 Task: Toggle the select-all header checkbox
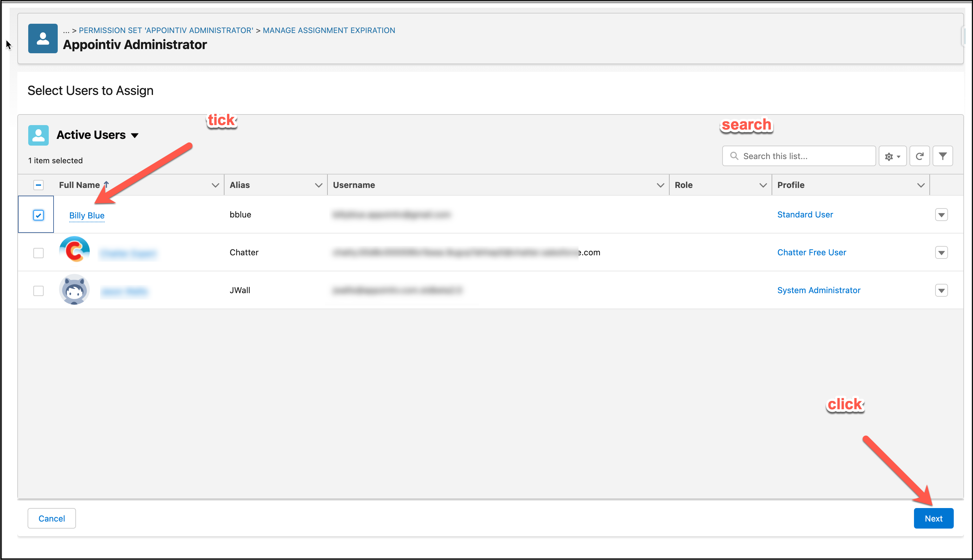pos(38,185)
